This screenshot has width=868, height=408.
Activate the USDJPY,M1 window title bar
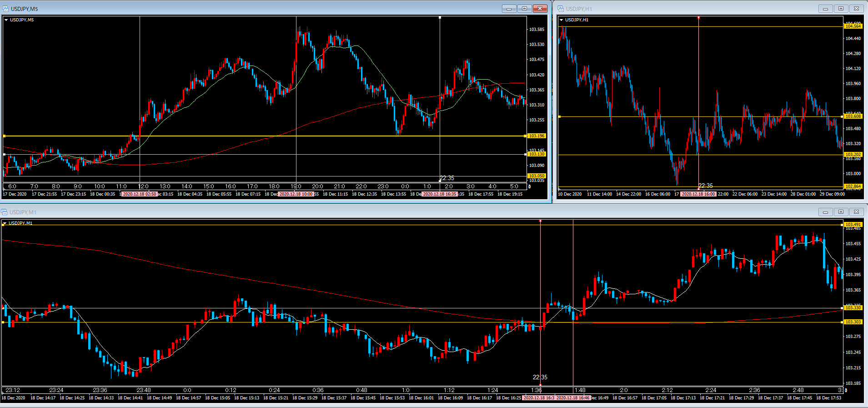(409, 212)
